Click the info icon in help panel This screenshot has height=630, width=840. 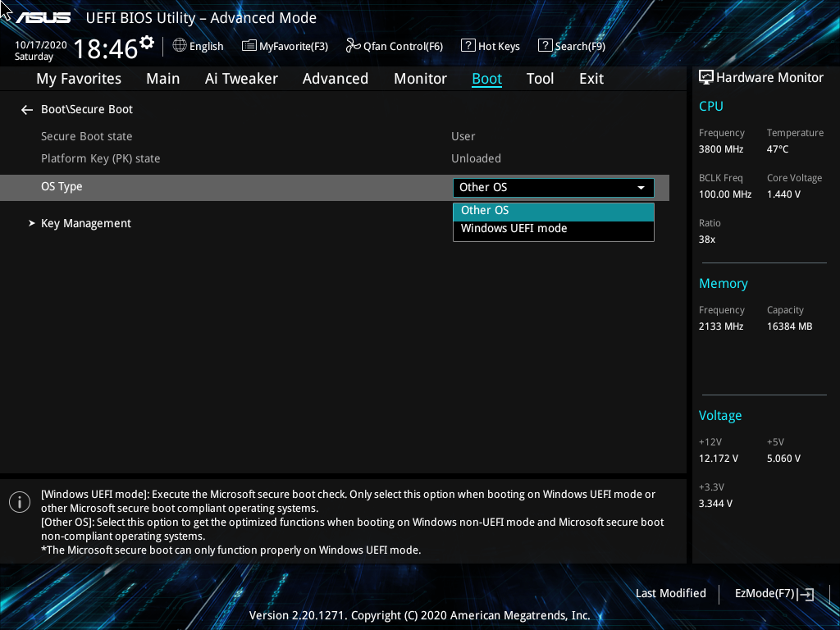(x=20, y=502)
